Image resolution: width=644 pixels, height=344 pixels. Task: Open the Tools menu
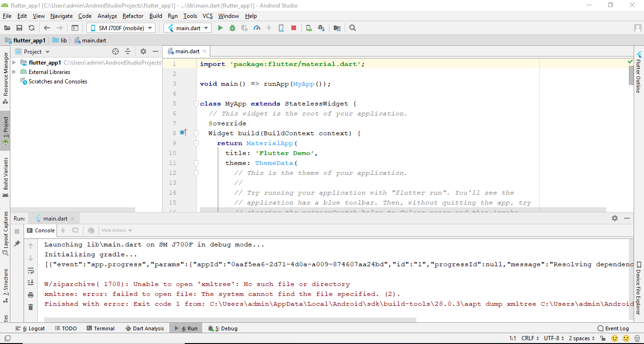coord(190,16)
